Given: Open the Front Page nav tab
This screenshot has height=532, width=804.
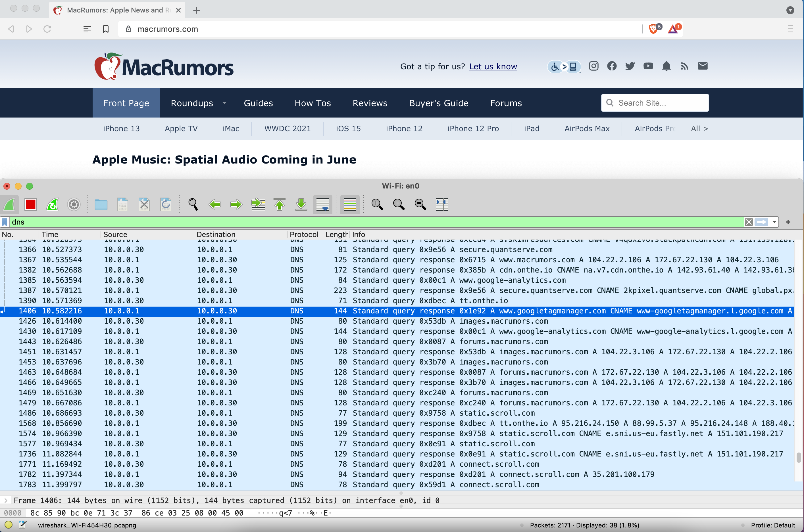Looking at the screenshot, I should coord(126,103).
